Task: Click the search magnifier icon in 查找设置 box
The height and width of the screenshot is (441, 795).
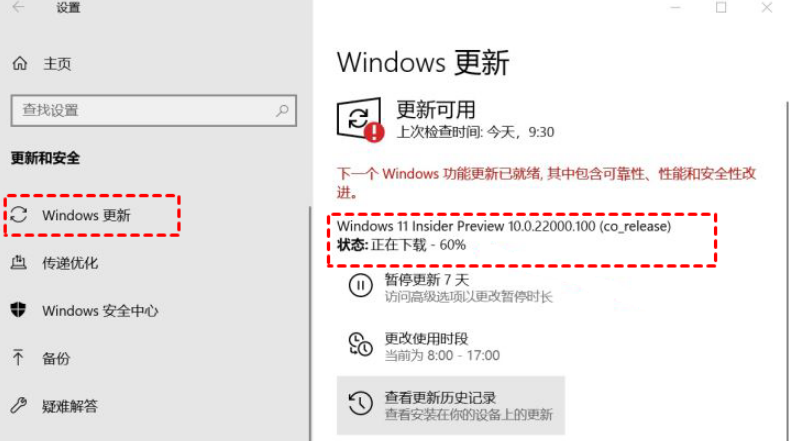Action: coord(282,110)
